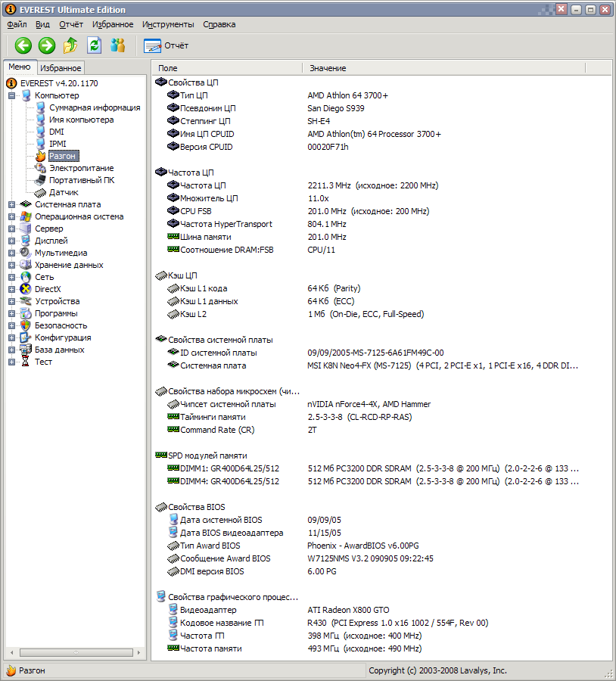The height and width of the screenshot is (681, 616).
Task: Click the DirectX yellow X icon
Action: click(x=26, y=289)
